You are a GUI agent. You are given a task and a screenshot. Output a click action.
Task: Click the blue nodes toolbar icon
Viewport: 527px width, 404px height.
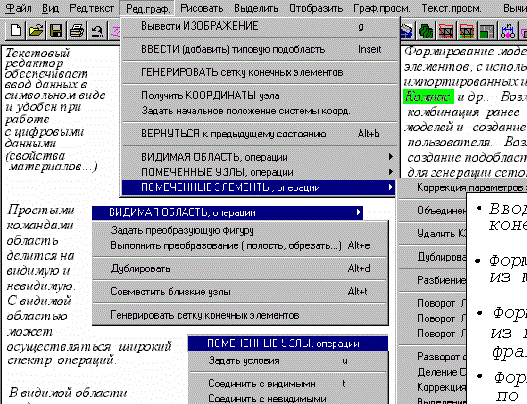(x=508, y=31)
